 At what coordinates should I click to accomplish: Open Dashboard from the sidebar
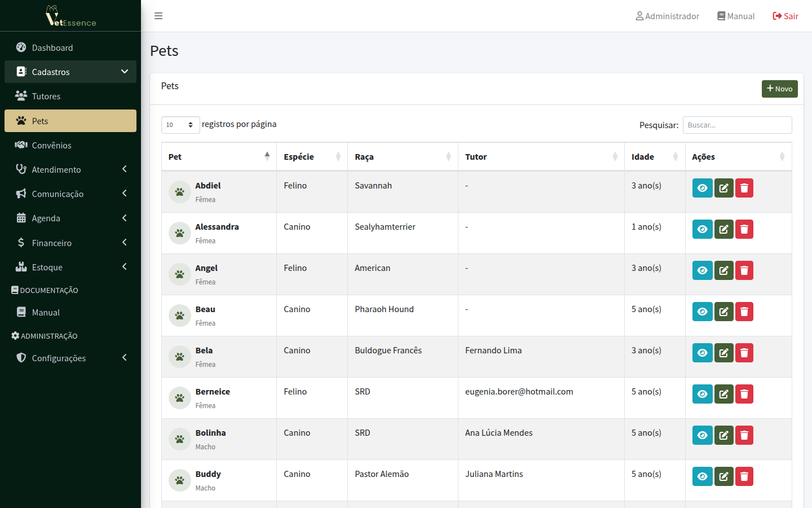(70, 47)
